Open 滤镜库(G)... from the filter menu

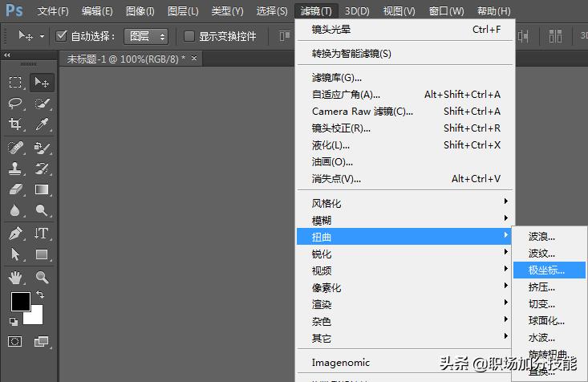(406, 77)
